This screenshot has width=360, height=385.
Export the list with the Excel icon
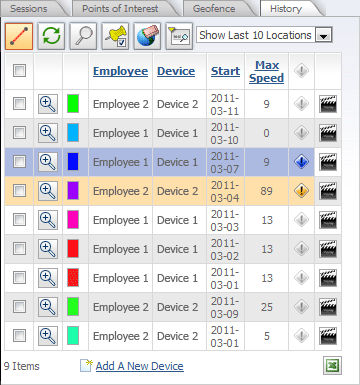[332, 366]
